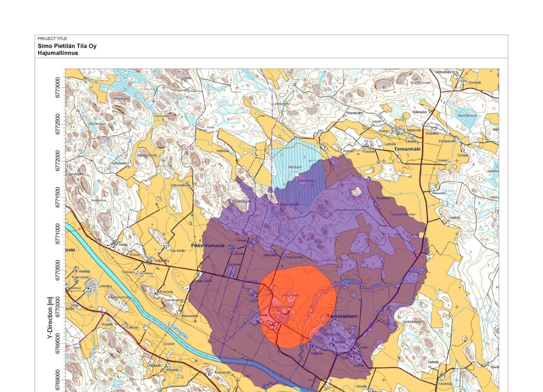This screenshot has width=543, height=392.
Task: Click the 6772000 y-axis tick label
Action: (x=58, y=161)
